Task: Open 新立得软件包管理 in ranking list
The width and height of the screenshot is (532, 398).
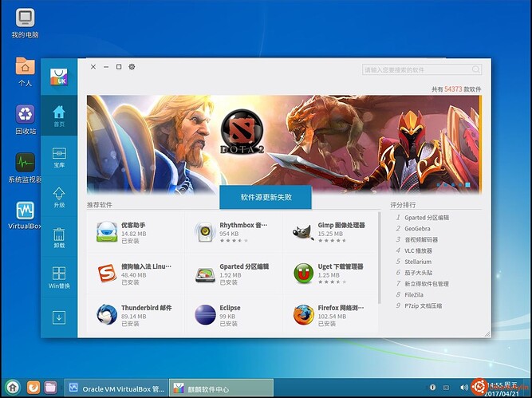Action: pyautogui.click(x=427, y=284)
